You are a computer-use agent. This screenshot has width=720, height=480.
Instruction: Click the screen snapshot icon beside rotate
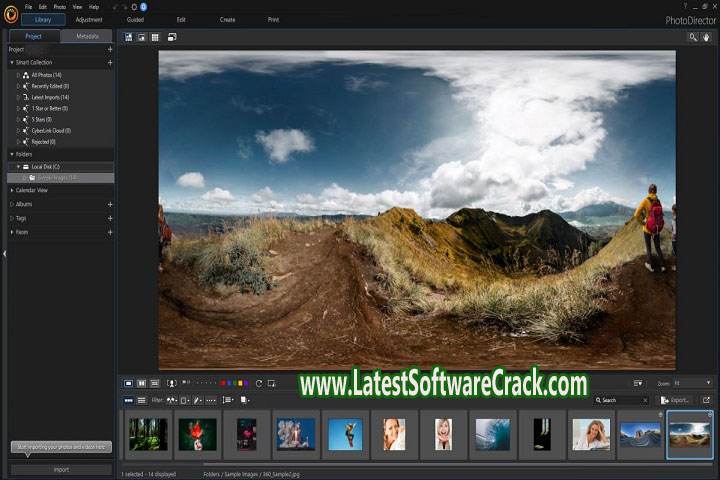(272, 383)
